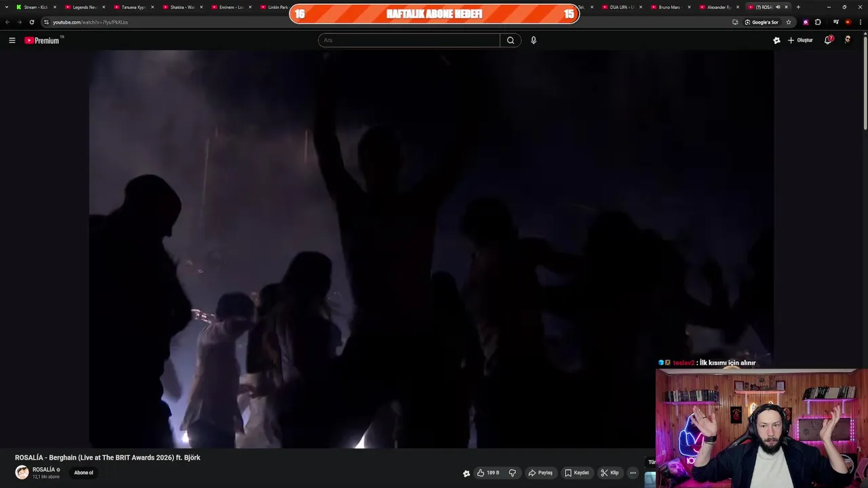The width and height of the screenshot is (868, 488).
Task: Like the video with 189 B thumbs-up
Action: point(488,473)
